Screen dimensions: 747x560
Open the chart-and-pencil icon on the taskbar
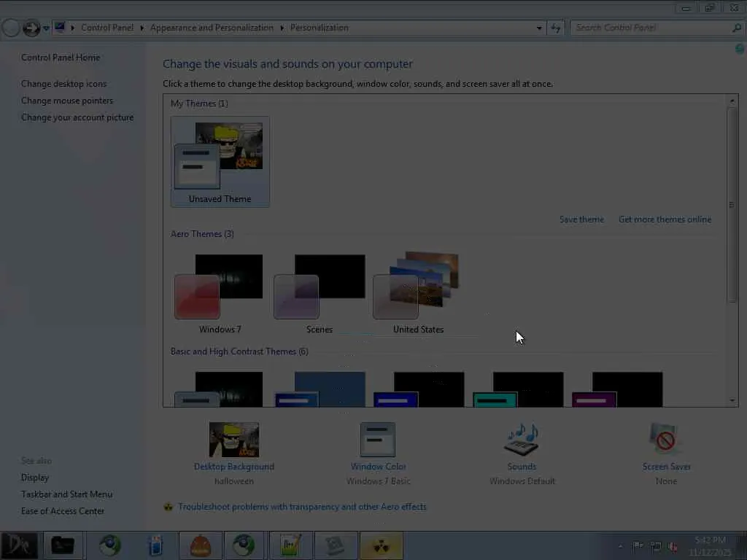click(x=290, y=545)
